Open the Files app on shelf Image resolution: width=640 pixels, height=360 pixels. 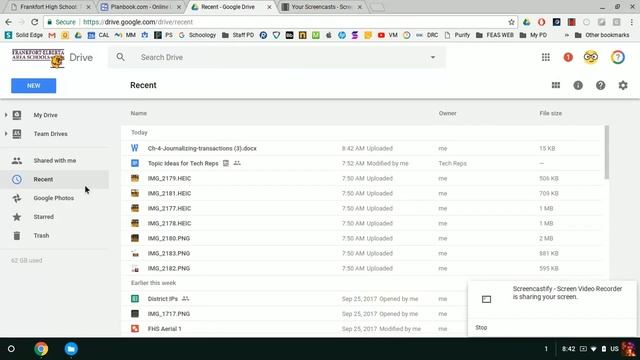[x=71, y=349]
